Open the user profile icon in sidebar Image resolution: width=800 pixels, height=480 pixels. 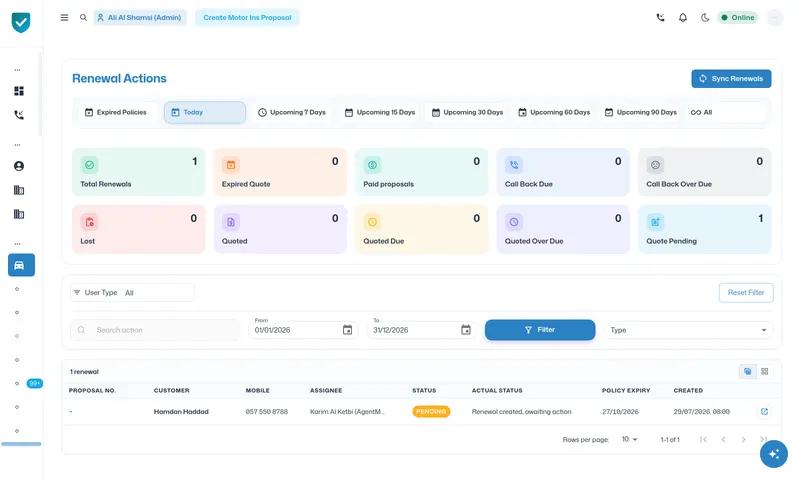point(19,166)
